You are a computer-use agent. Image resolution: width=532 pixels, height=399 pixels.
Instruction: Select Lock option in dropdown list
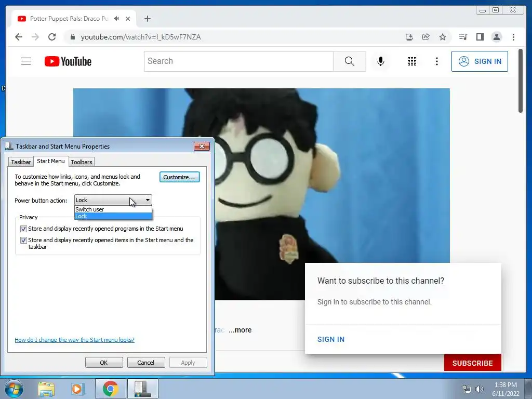click(x=113, y=216)
